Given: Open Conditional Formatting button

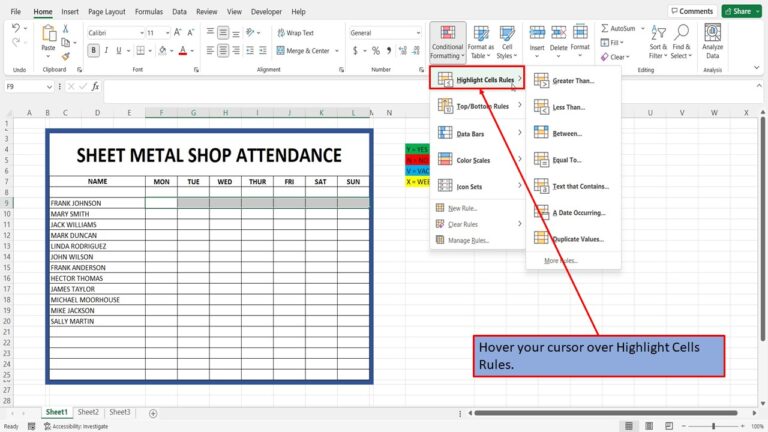Looking at the screenshot, I should 447,42.
